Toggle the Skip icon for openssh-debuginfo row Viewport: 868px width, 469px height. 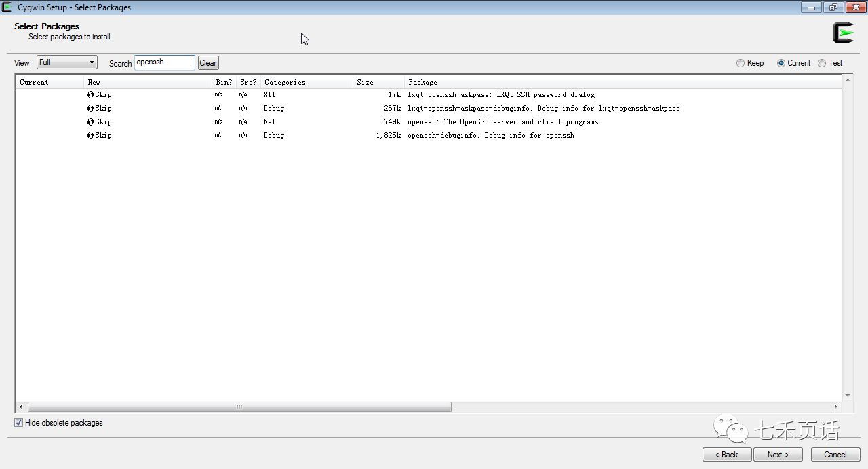(x=90, y=136)
